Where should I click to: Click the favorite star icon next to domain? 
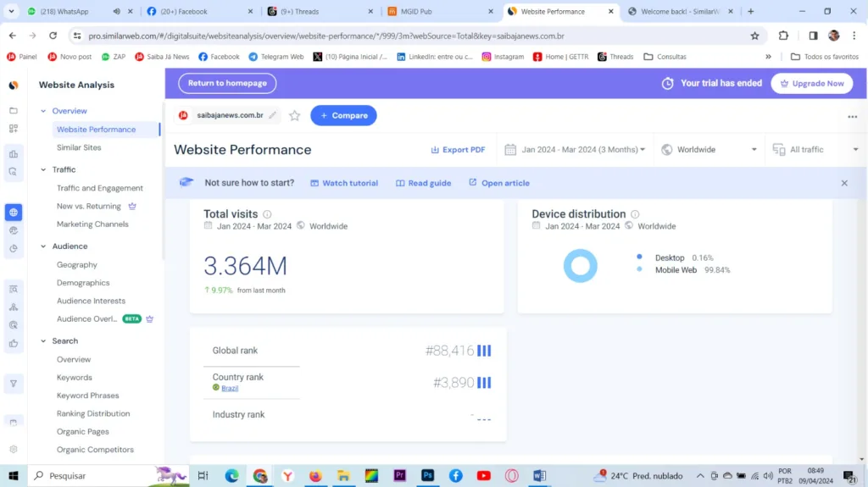click(294, 115)
